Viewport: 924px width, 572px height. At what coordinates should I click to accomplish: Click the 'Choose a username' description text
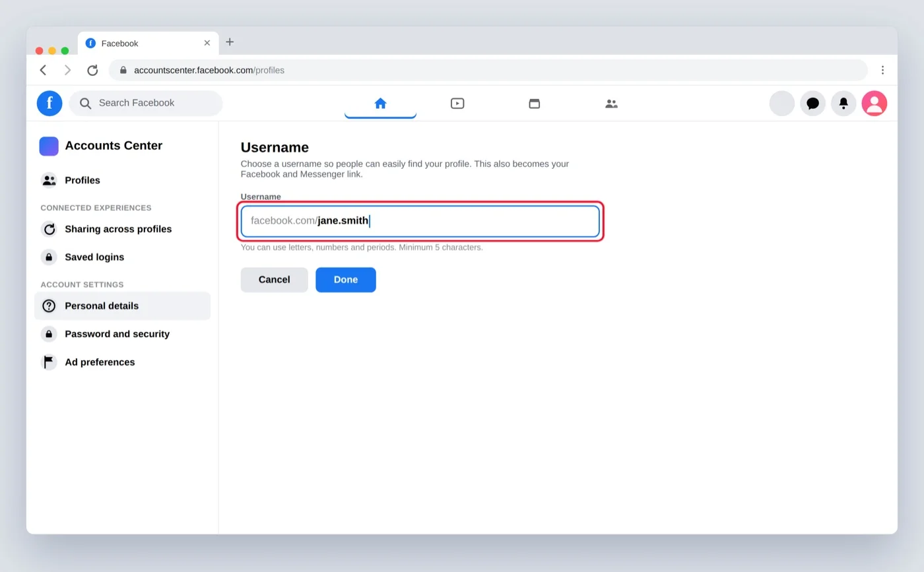coord(405,169)
